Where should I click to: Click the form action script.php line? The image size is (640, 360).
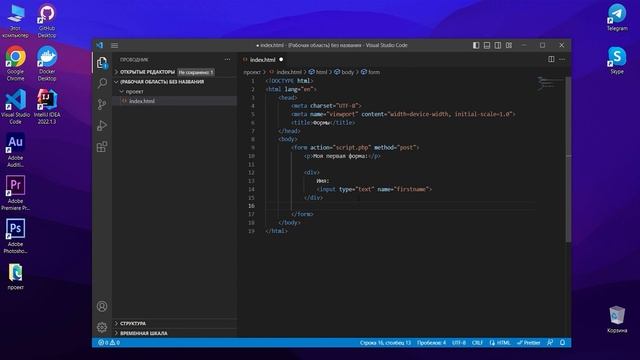pos(355,147)
